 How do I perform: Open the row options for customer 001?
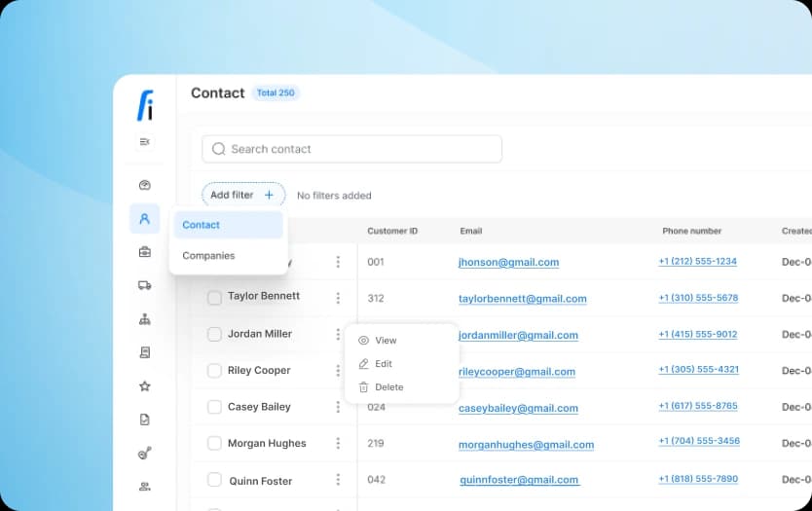(338, 262)
